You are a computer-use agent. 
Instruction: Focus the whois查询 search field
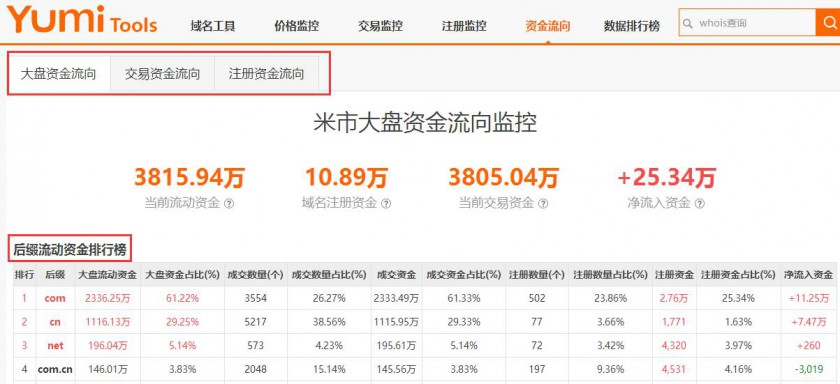click(x=747, y=23)
